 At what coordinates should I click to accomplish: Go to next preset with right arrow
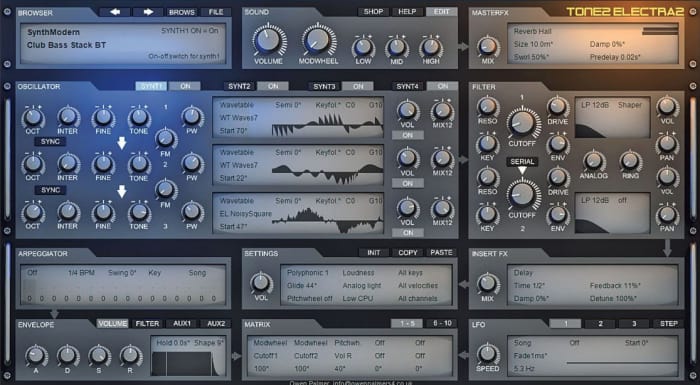point(148,12)
